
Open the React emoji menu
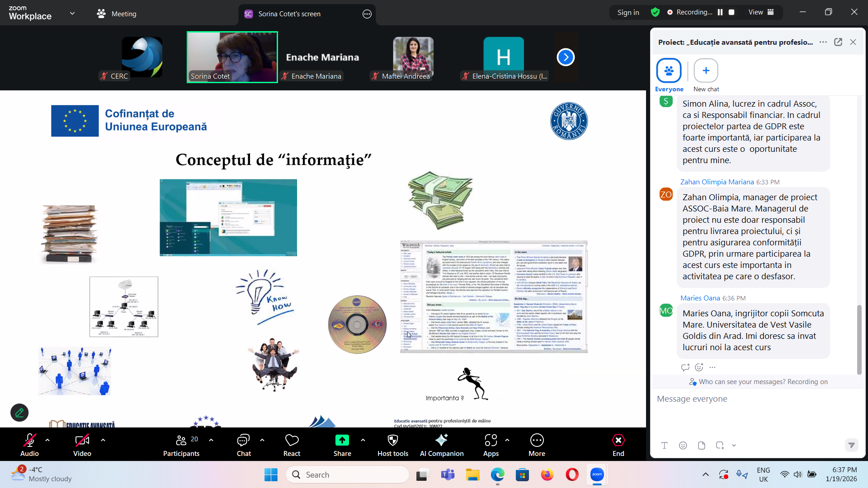[292, 445]
